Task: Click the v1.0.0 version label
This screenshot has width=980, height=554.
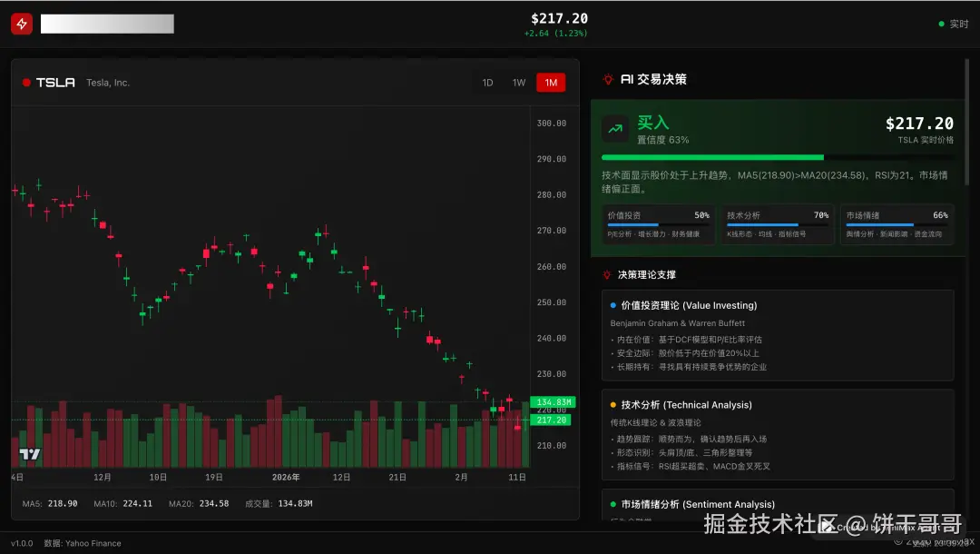Action: [x=22, y=543]
